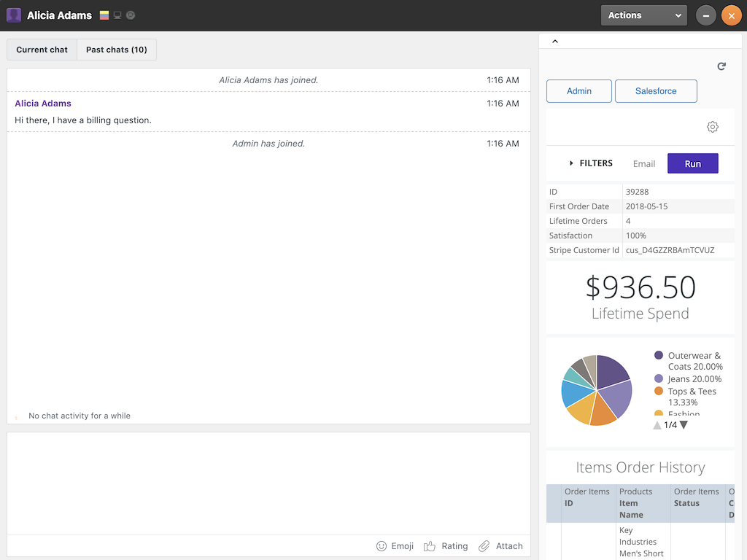
Task: Open Past chats (10) tab
Action: point(117,50)
